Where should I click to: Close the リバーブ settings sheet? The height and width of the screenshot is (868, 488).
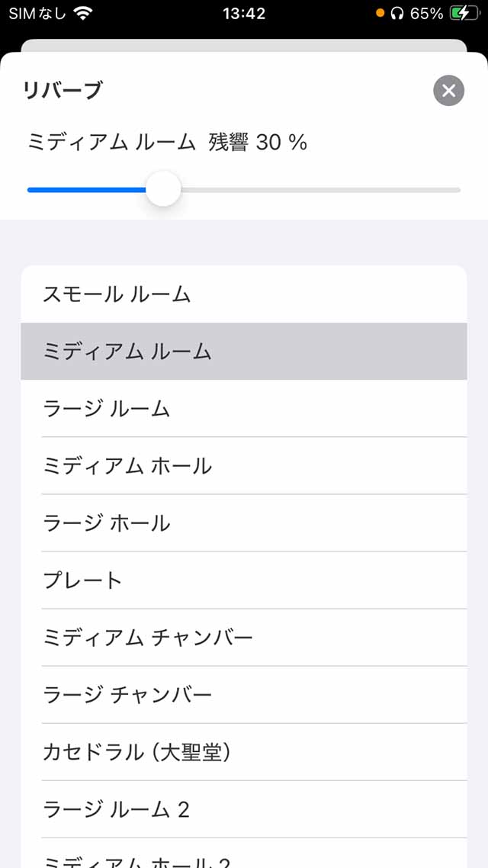448,91
